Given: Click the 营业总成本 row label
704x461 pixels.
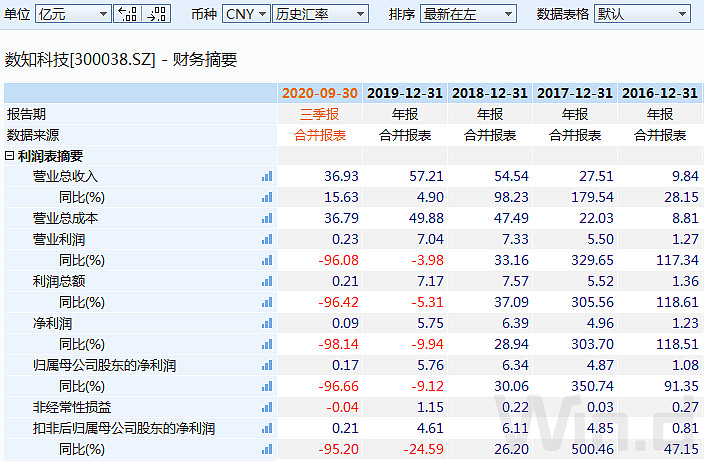Looking at the screenshot, I should [x=65, y=218].
